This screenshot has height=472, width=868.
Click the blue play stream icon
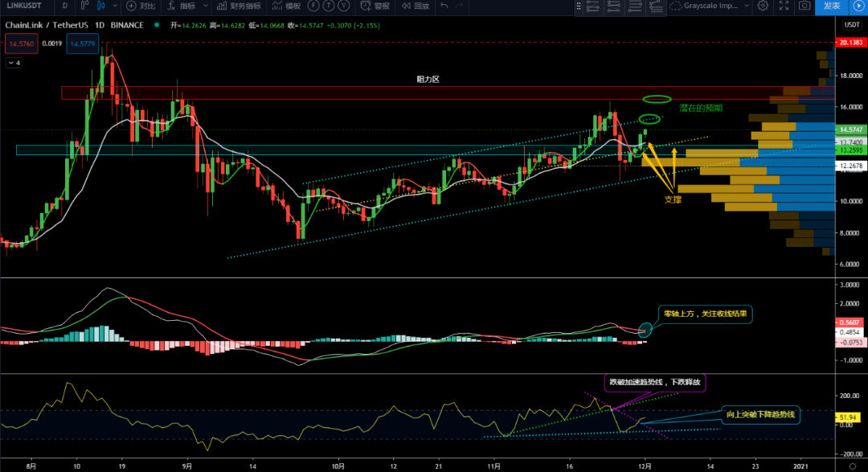coord(858,6)
